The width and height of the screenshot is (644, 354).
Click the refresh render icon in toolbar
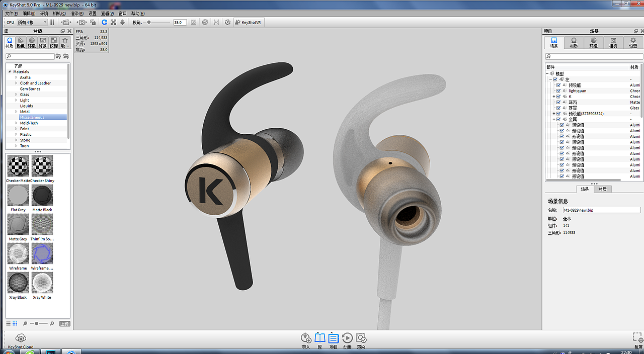coord(104,22)
